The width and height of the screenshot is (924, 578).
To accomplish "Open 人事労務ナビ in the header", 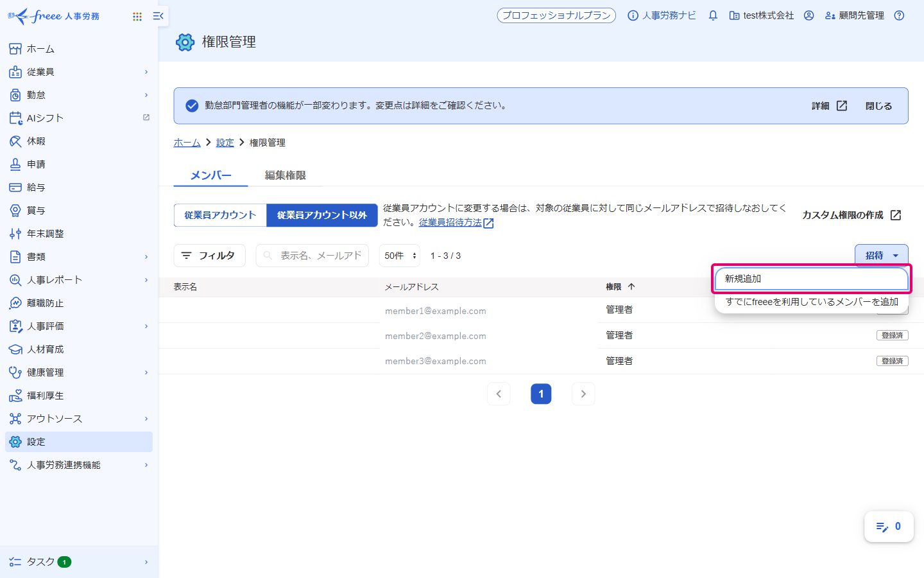I will 662,15.
